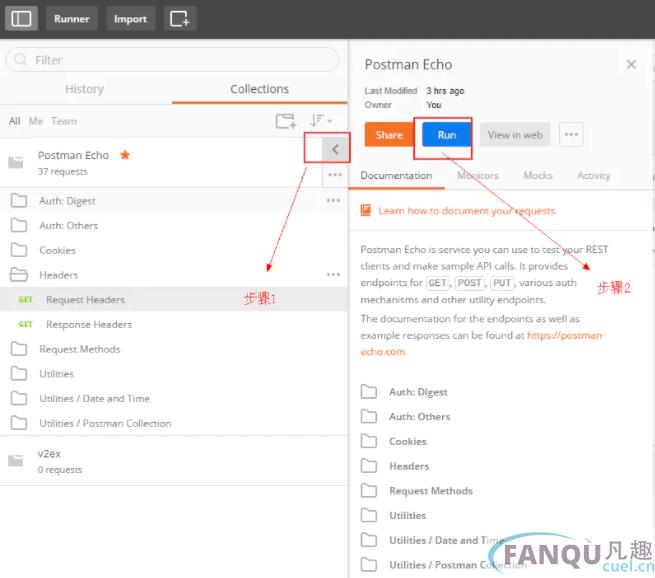Click the '37 requests' count text
The height and width of the screenshot is (578, 655).
pos(63,172)
